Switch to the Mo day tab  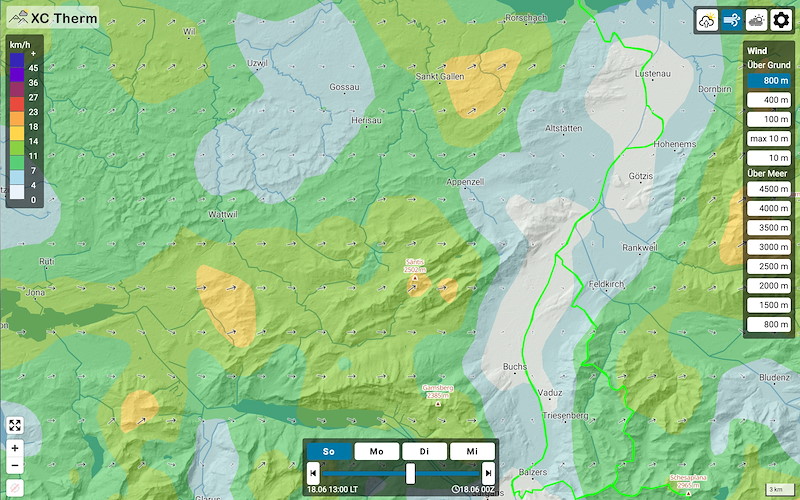pyautogui.click(x=377, y=451)
